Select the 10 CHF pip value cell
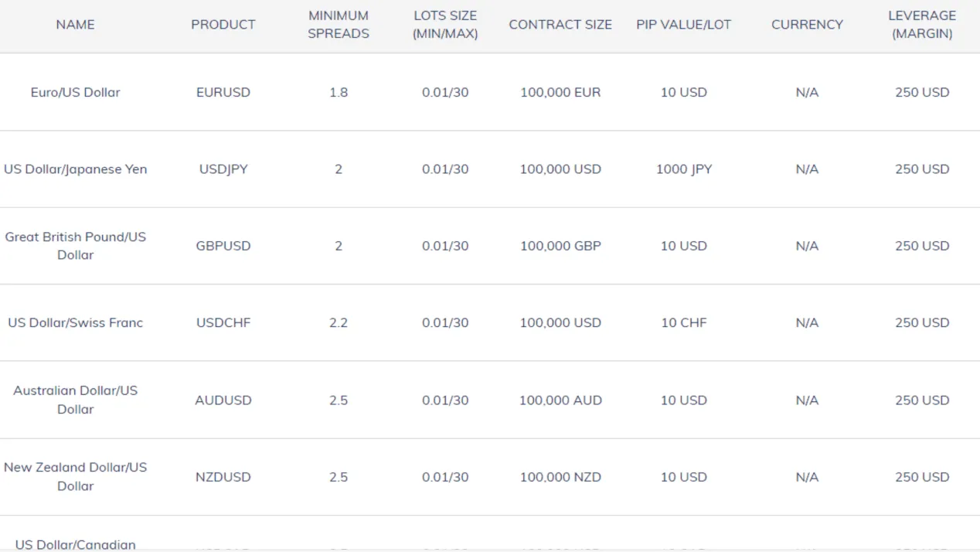980x552 pixels. [684, 322]
